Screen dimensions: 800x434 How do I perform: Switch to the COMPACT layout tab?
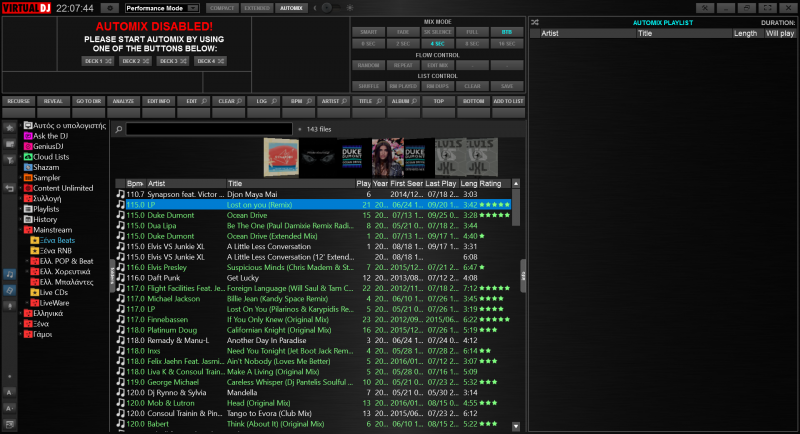click(222, 7)
